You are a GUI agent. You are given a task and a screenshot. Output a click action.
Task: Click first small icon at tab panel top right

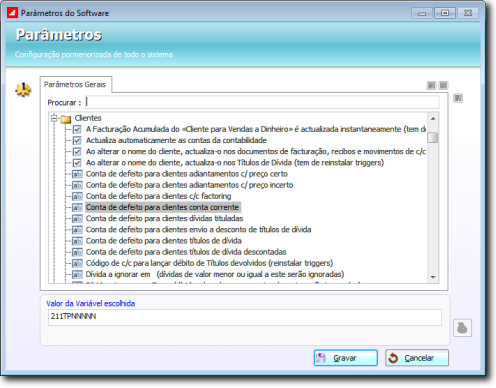point(432,86)
